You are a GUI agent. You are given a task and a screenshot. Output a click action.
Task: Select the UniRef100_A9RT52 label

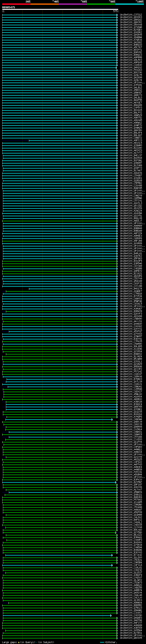pos(131,118)
